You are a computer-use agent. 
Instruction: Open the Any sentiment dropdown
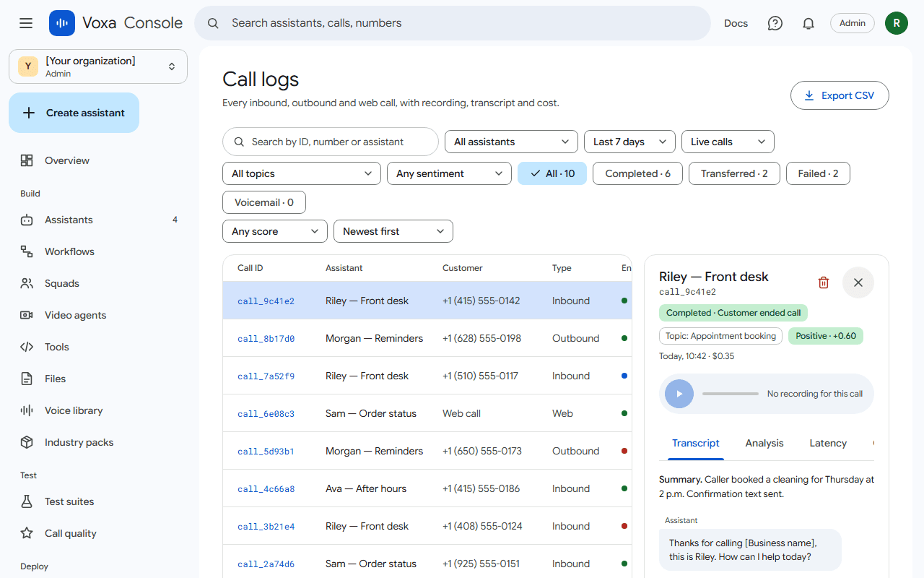tap(449, 173)
